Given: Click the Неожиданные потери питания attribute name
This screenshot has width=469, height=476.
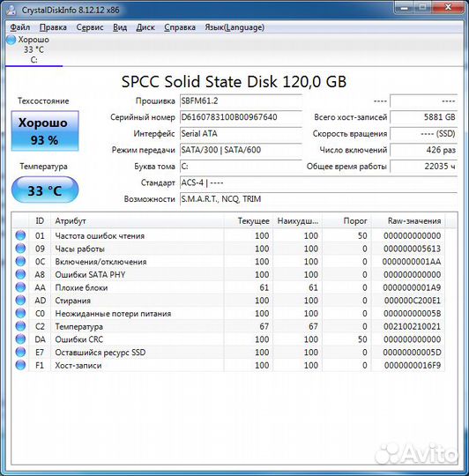Looking at the screenshot, I should click(113, 314).
